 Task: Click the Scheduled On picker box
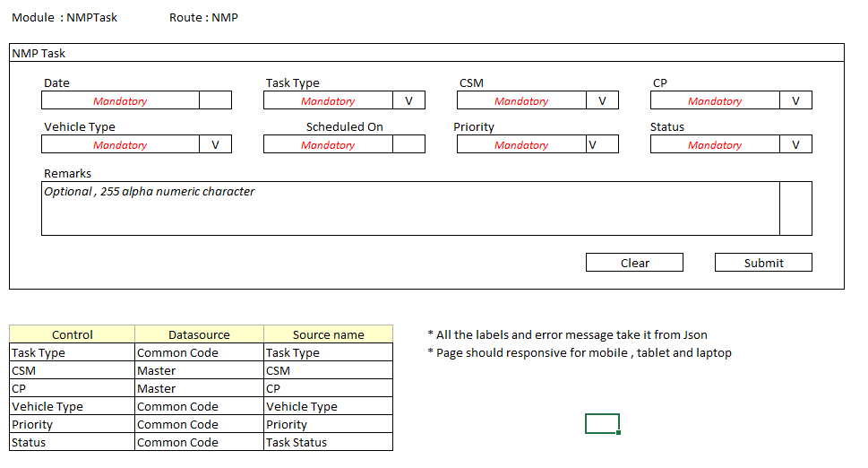coord(408,144)
